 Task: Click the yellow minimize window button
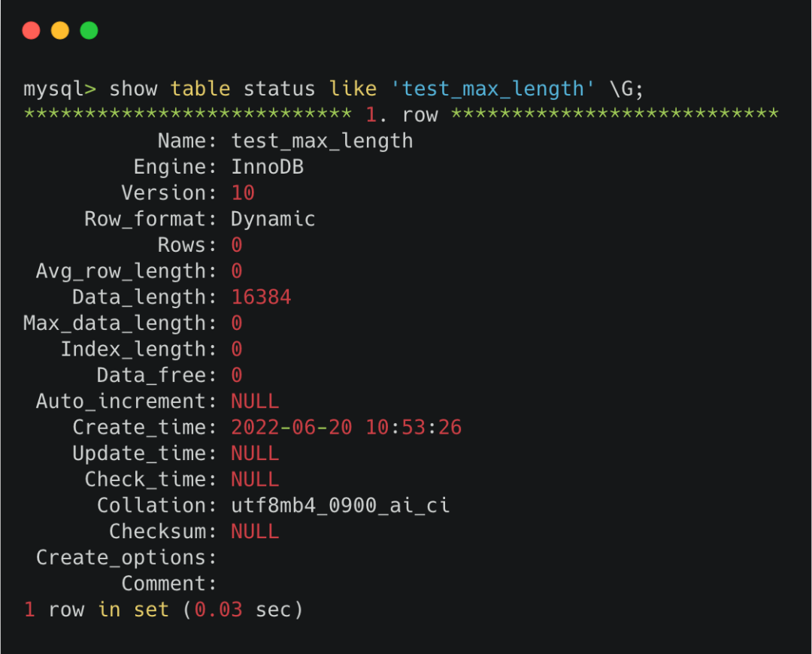coord(60,31)
